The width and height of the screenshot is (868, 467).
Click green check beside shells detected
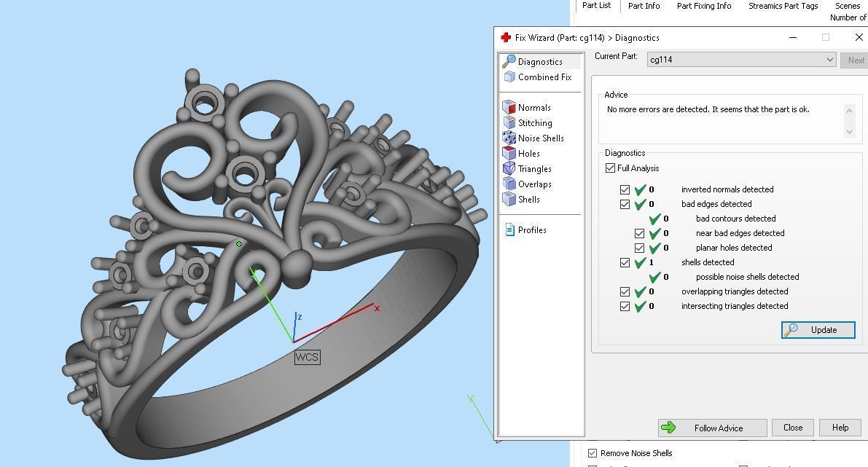pos(640,262)
